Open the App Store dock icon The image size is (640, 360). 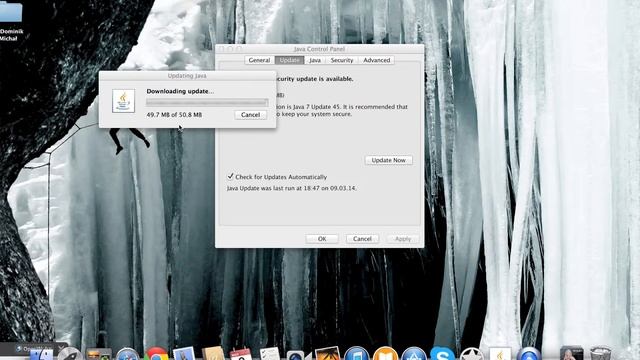click(414, 354)
